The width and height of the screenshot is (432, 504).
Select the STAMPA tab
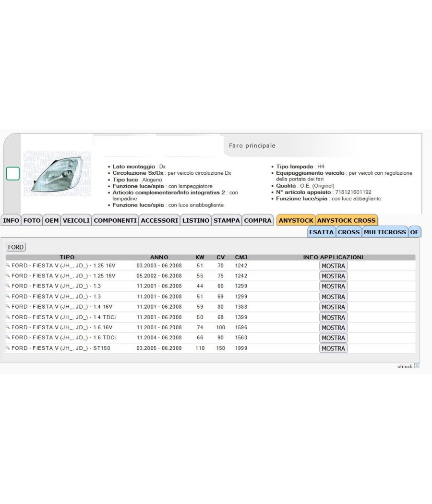[x=227, y=220]
